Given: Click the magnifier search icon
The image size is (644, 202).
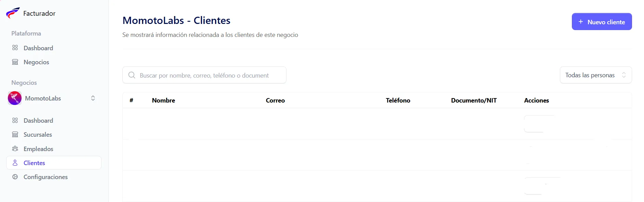Looking at the screenshot, I should click(x=132, y=75).
